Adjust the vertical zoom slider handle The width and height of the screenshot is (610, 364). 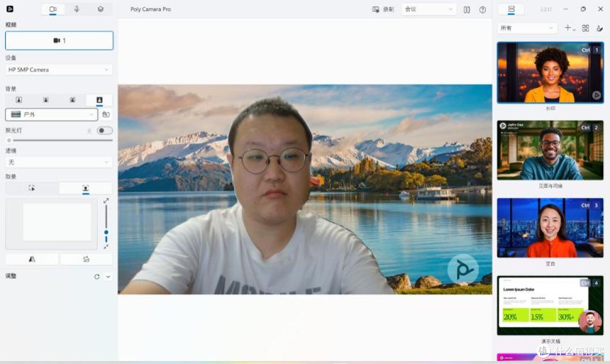pyautogui.click(x=106, y=232)
